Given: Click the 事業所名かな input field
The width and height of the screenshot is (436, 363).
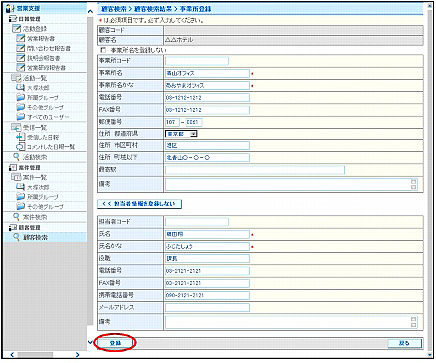Looking at the screenshot, I should 207,85.
